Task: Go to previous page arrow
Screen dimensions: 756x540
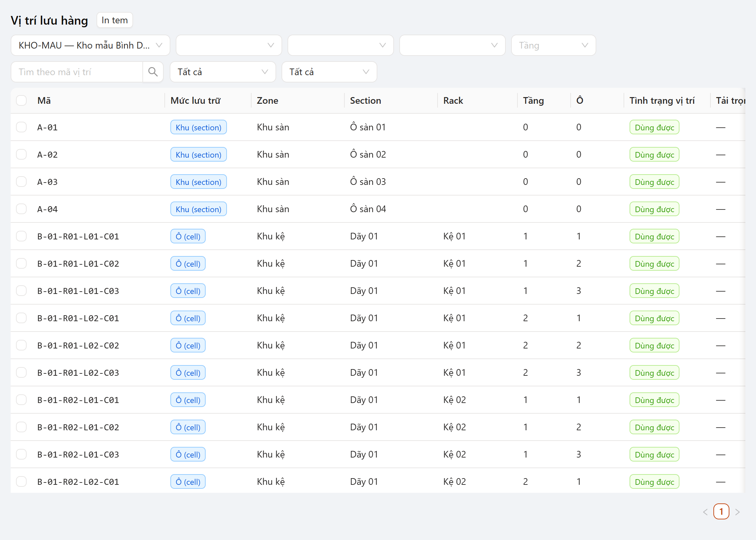Action: [705, 512]
